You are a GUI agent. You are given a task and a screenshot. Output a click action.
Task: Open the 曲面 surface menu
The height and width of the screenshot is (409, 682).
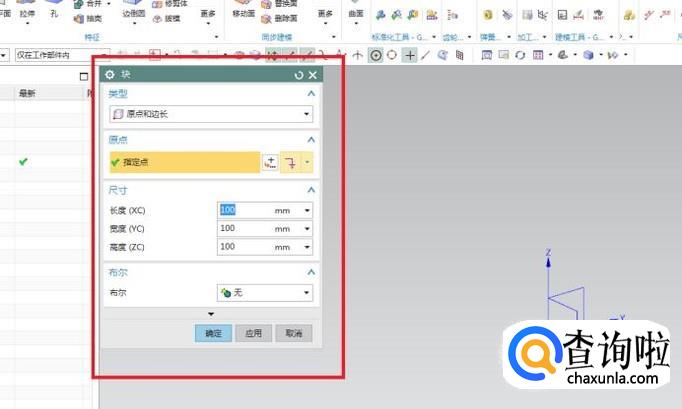[x=356, y=14]
